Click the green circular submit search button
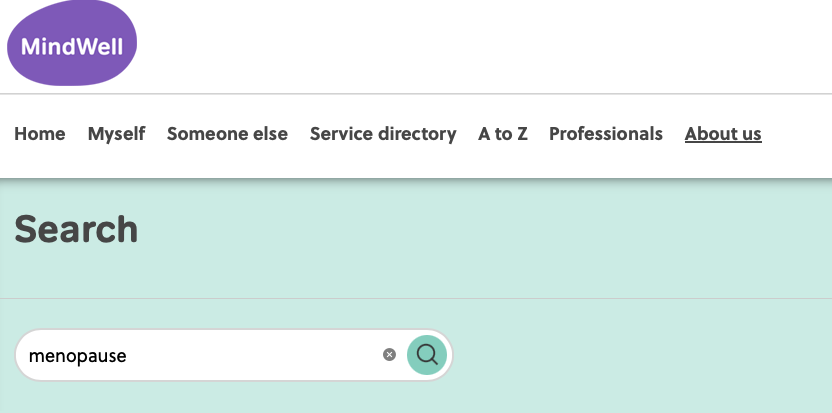 pos(427,354)
